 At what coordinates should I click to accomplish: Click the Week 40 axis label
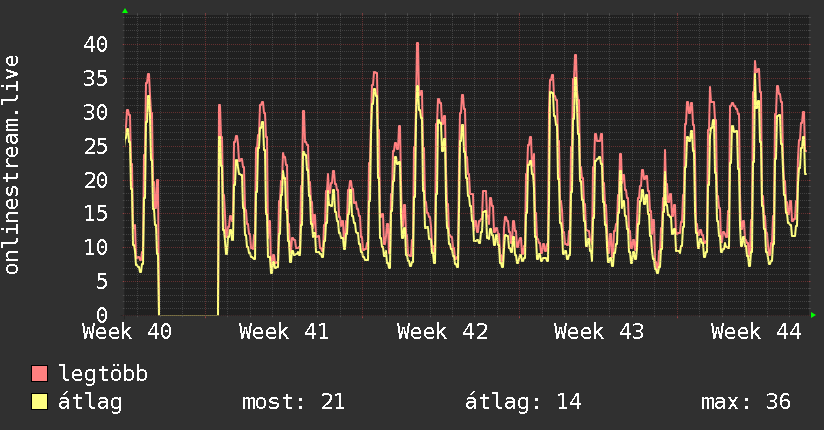tap(127, 332)
